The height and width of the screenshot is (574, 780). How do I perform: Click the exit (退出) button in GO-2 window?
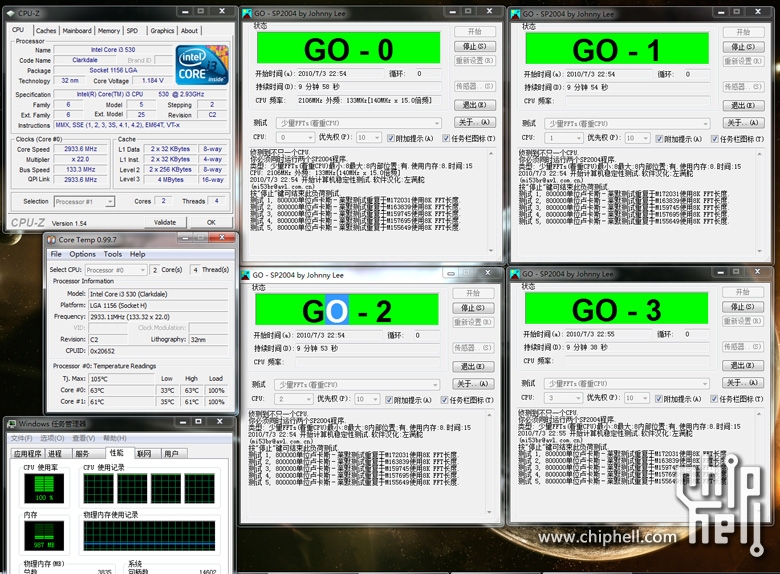[x=473, y=367]
